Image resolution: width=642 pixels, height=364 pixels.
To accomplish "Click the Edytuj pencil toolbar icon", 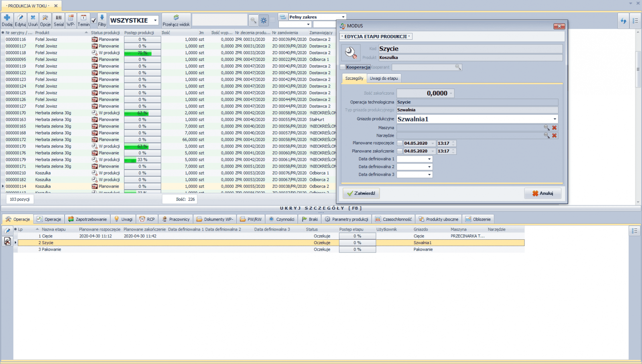I will [20, 18].
